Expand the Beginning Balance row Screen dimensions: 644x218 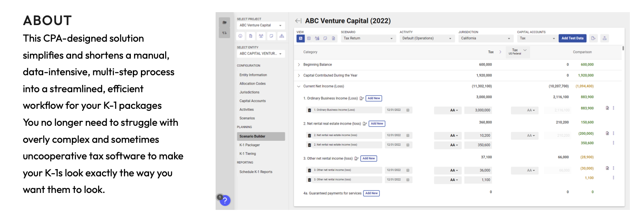[x=299, y=65]
